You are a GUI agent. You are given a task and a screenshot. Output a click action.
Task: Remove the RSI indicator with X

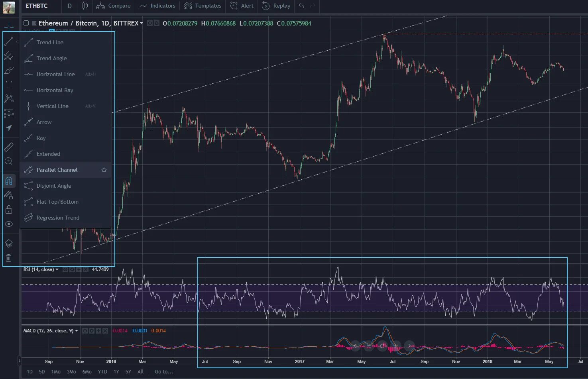point(85,269)
